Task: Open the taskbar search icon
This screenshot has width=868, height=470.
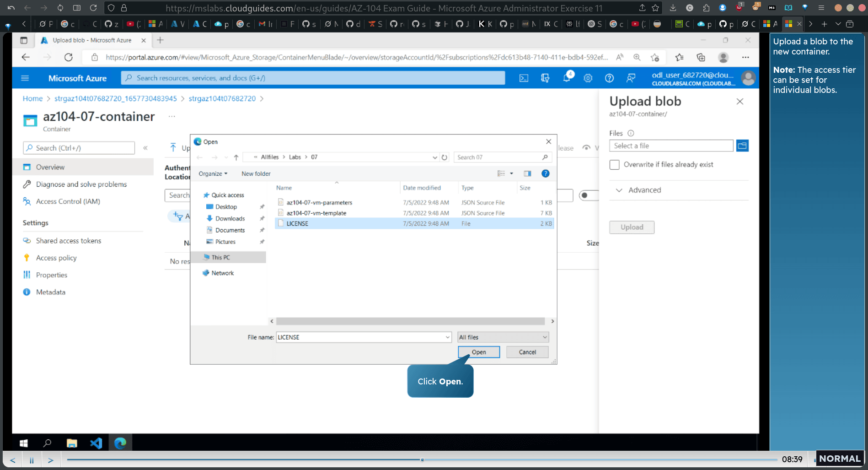Action: coord(47,443)
